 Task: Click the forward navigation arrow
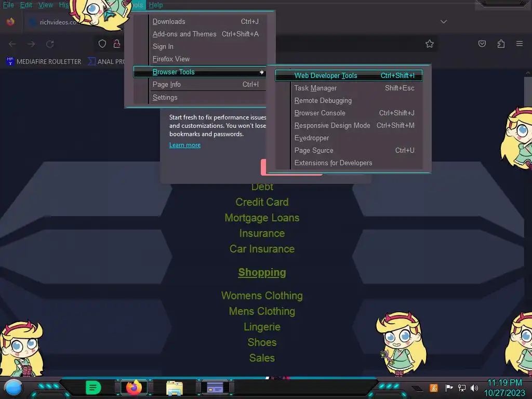[x=31, y=44]
